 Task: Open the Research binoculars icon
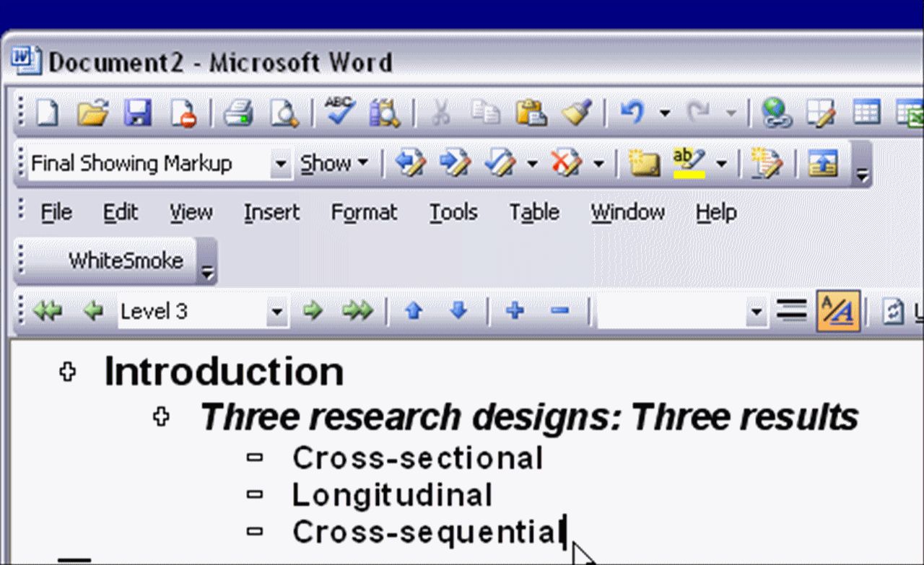pyautogui.click(x=384, y=113)
